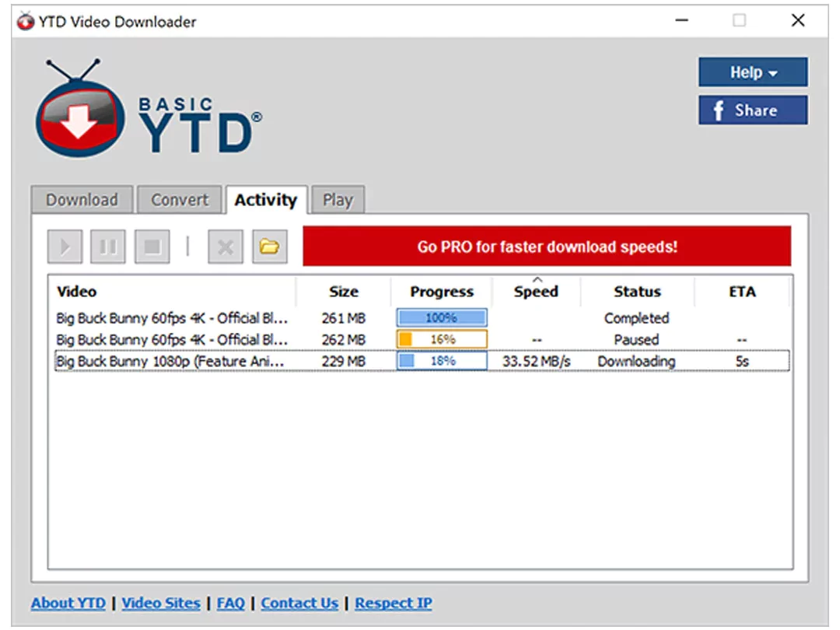The height and width of the screenshot is (630, 840).
Task: Click the Facebook icon on Share button
Action: (x=717, y=110)
